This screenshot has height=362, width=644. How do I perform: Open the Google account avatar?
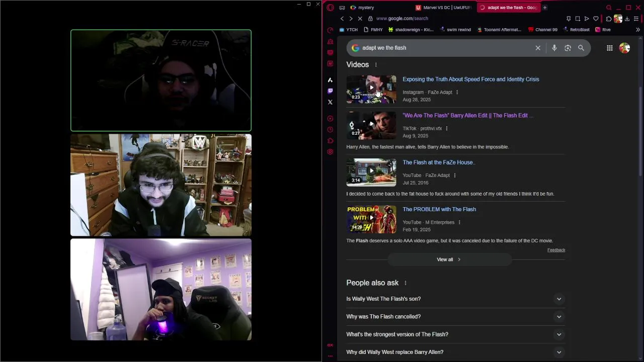(x=624, y=48)
